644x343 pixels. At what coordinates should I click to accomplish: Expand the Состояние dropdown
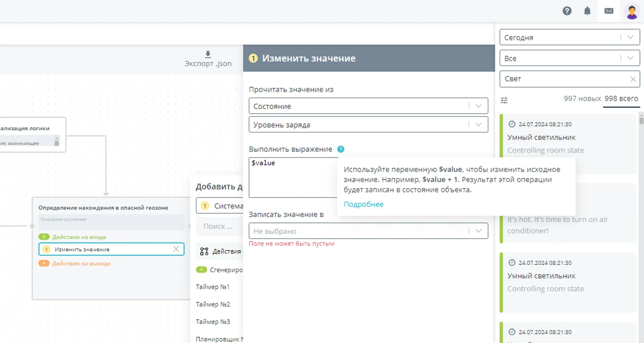click(478, 106)
